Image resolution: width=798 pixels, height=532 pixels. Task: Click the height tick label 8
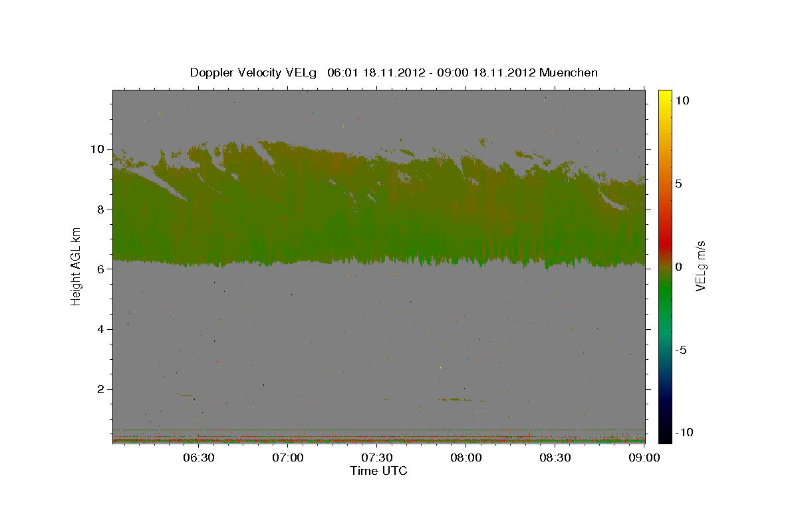pyautogui.click(x=102, y=209)
